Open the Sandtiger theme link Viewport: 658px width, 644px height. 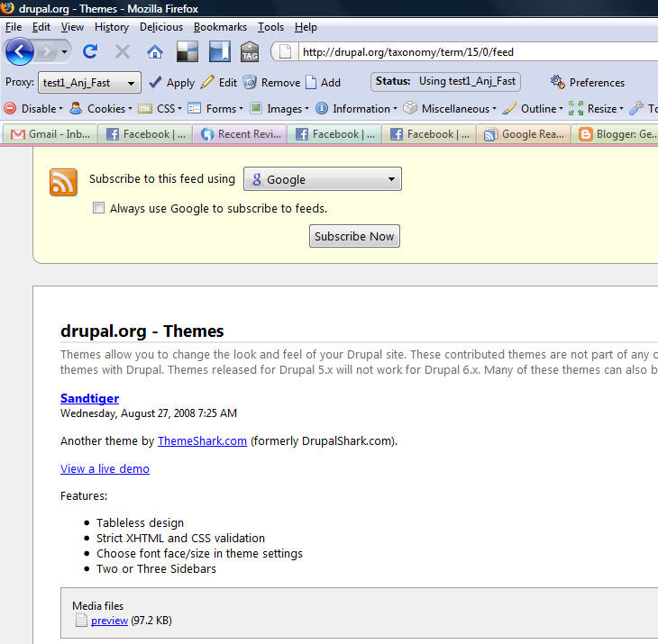[x=89, y=398]
